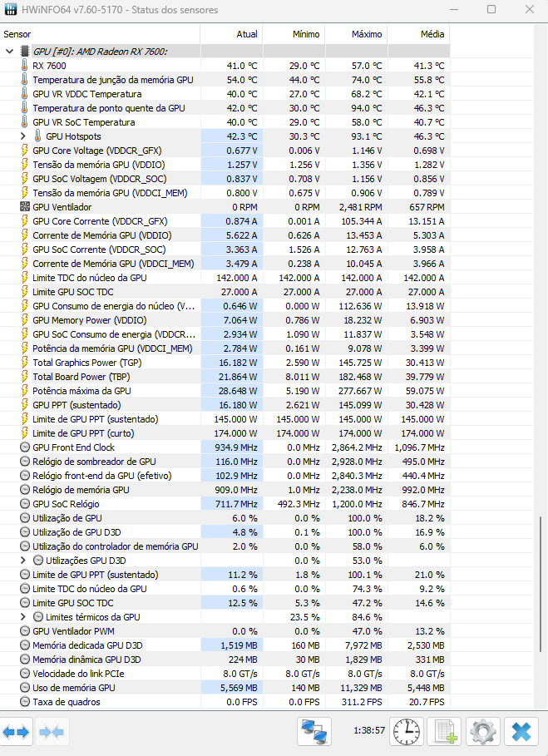Select Limite TDC do núcleo da GPU amperes row
This screenshot has width=548, height=756.
coord(225,278)
